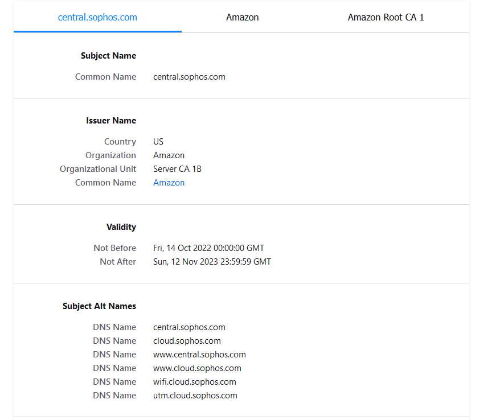Click the Subject Alt Names heading

99,306
